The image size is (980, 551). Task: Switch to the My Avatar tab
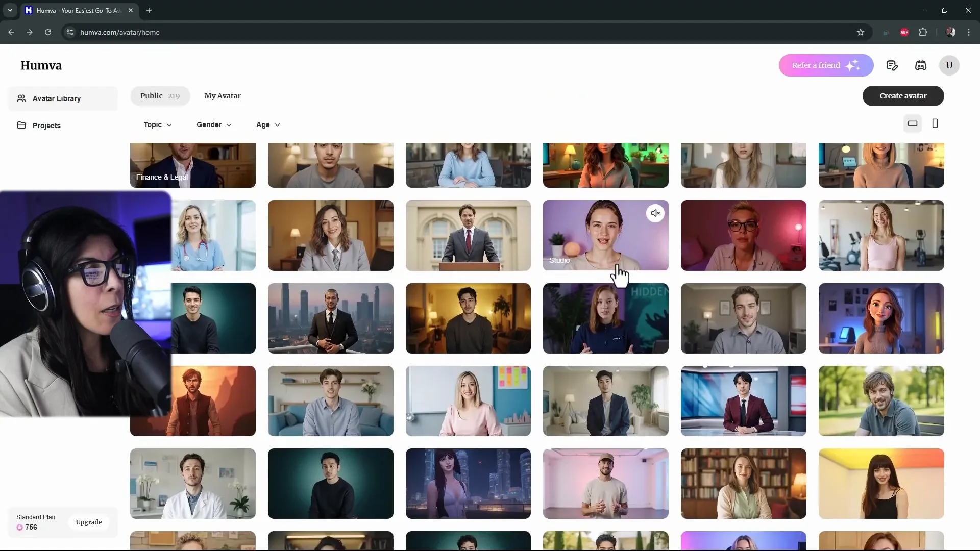tap(223, 96)
